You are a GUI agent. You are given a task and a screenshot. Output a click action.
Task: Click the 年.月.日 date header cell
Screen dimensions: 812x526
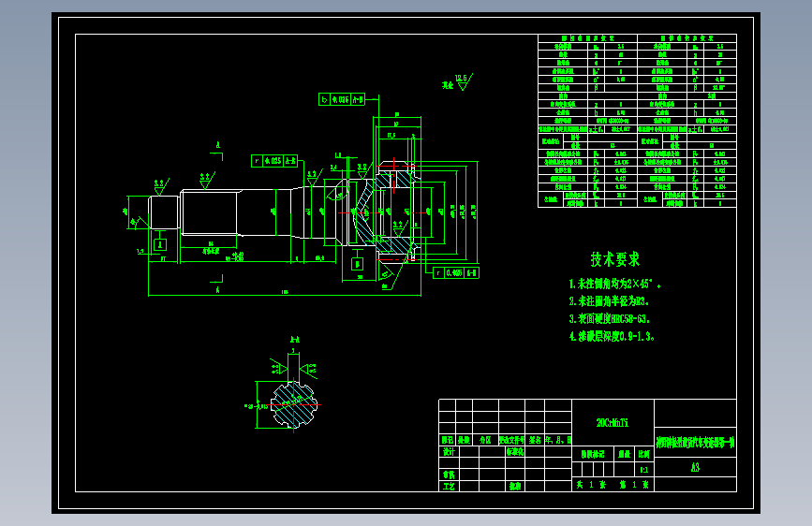pos(558,440)
